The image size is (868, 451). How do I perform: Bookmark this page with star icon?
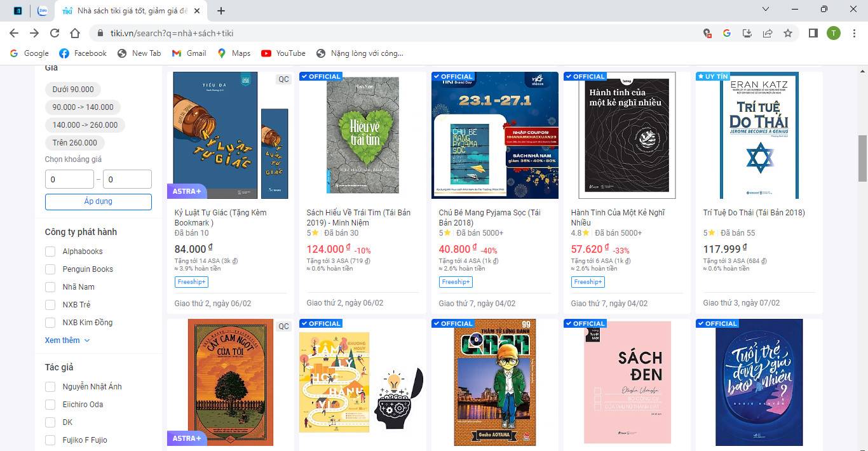(788, 33)
